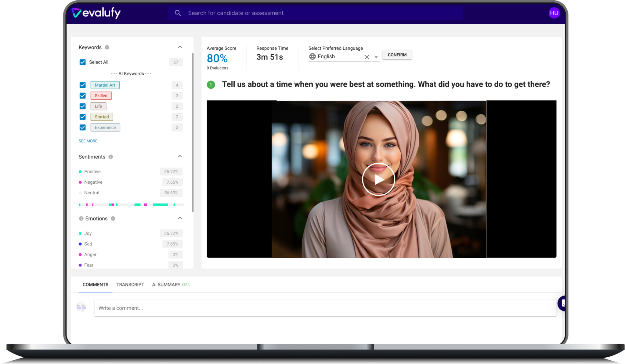This screenshot has width=625, height=364.
Task: Uncheck the Experience keyword checkbox
Action: [82, 128]
